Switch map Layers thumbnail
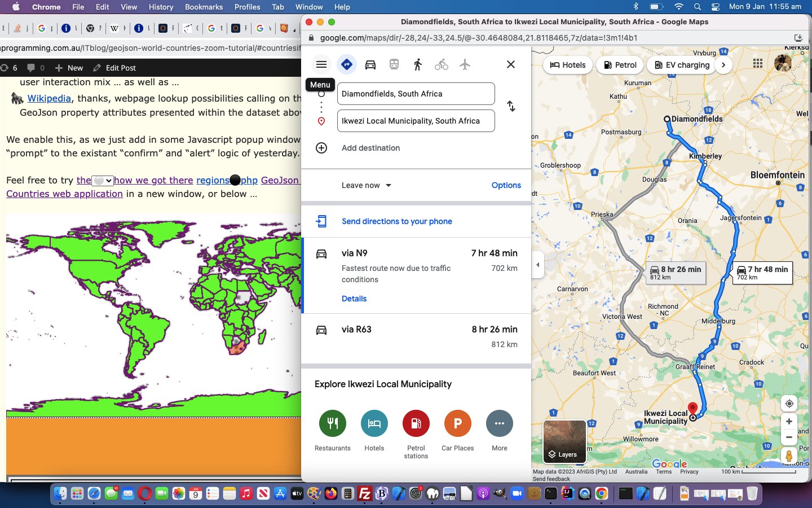The width and height of the screenshot is (812, 508). coord(565,441)
